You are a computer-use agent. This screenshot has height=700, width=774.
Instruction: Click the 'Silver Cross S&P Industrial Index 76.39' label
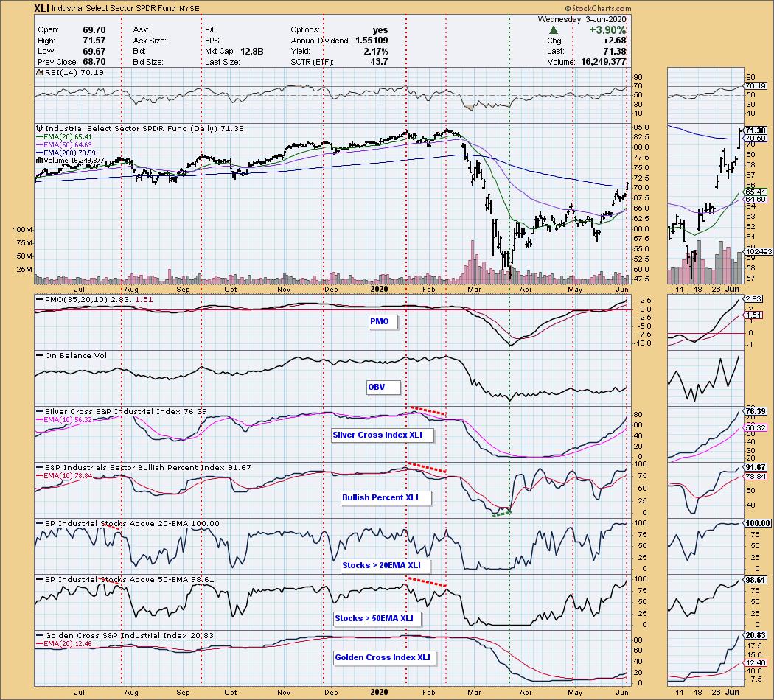point(126,411)
